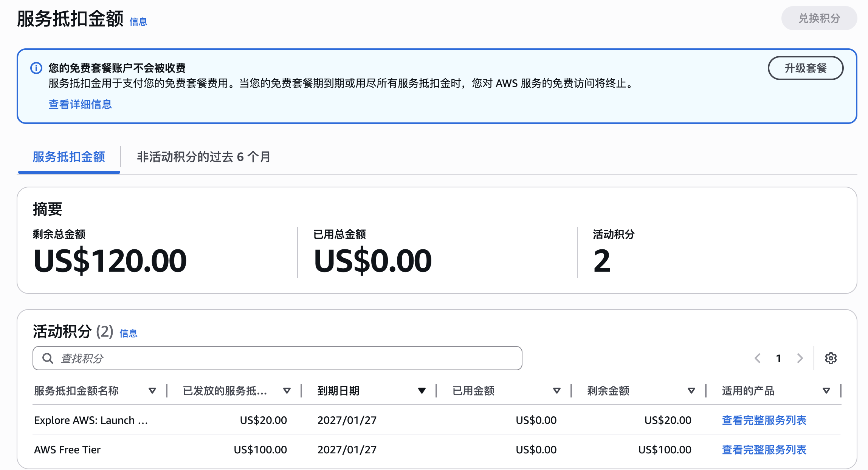
Task: View full service list for AWS Free Tier
Action: (x=764, y=450)
